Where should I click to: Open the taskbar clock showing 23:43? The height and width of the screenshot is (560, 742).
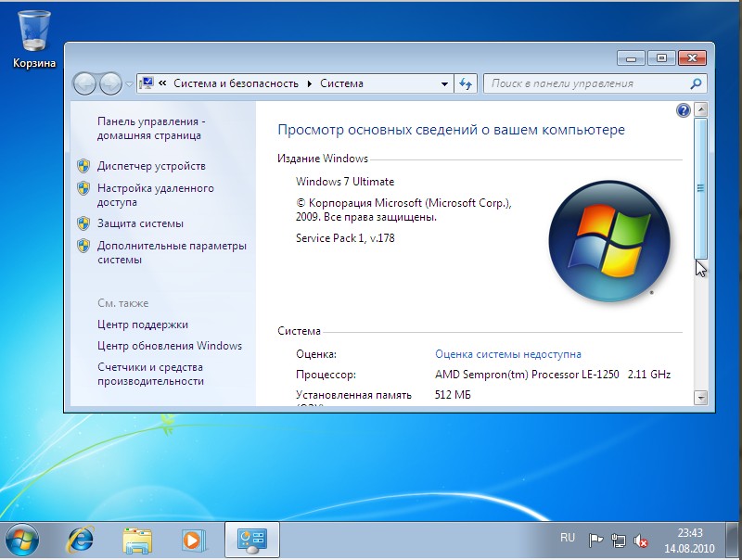[689, 541]
